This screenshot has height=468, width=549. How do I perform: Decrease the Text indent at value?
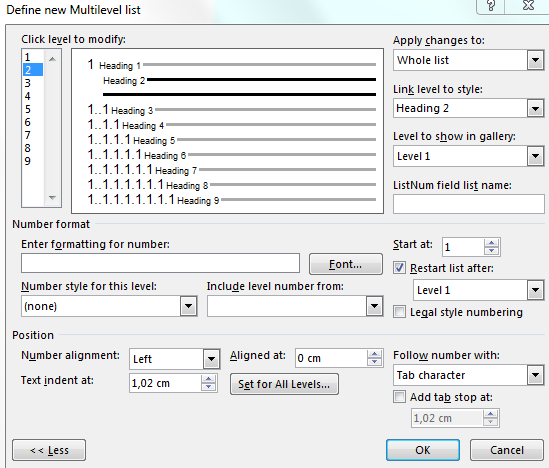(x=209, y=387)
